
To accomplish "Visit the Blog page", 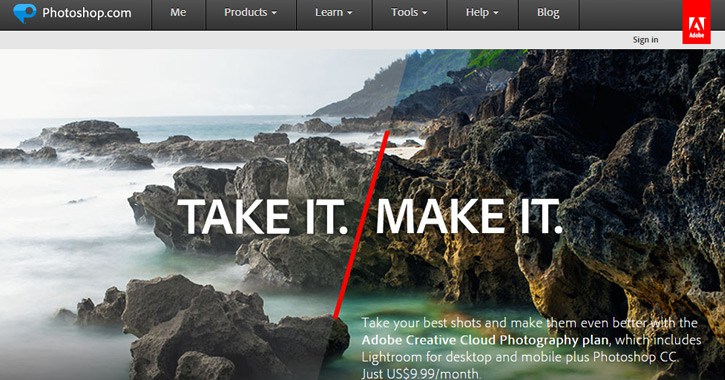I will [x=548, y=12].
